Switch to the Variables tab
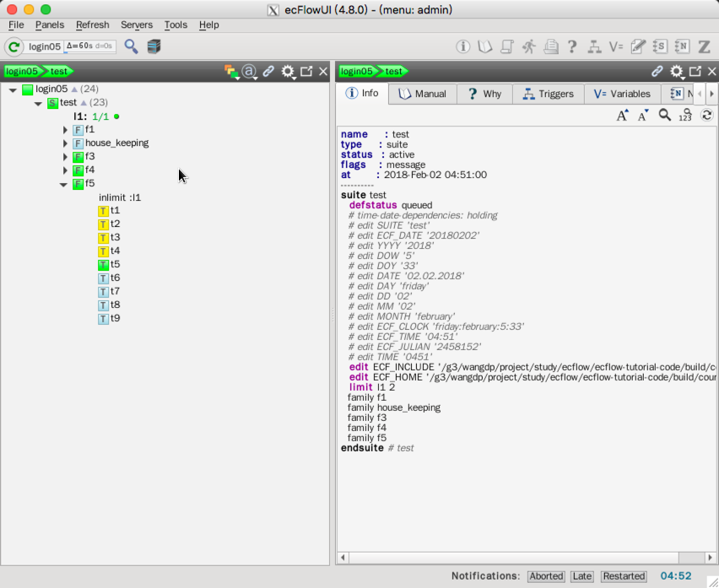The width and height of the screenshot is (719, 588). (x=622, y=94)
